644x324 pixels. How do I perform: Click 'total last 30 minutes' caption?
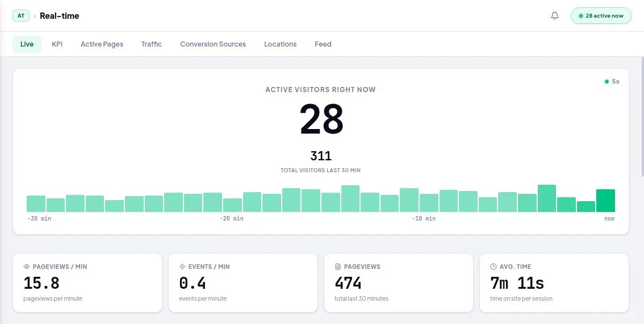(x=362, y=298)
